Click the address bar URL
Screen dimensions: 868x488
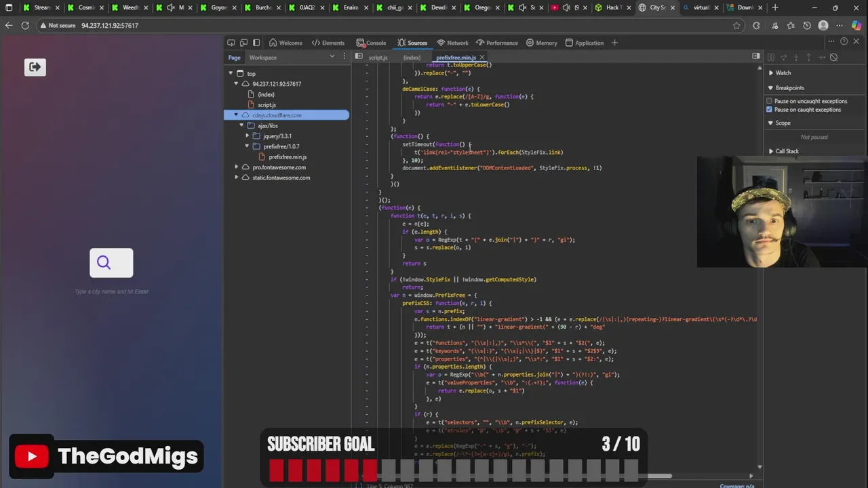pos(110,25)
